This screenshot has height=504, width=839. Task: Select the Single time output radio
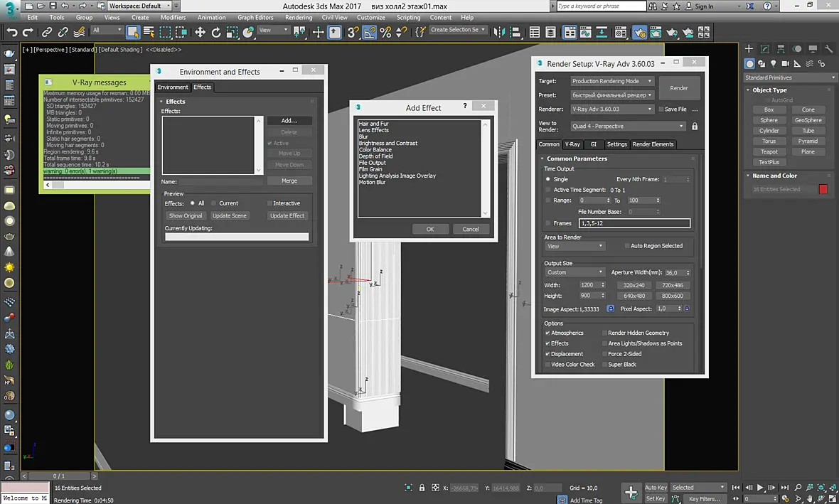point(548,179)
